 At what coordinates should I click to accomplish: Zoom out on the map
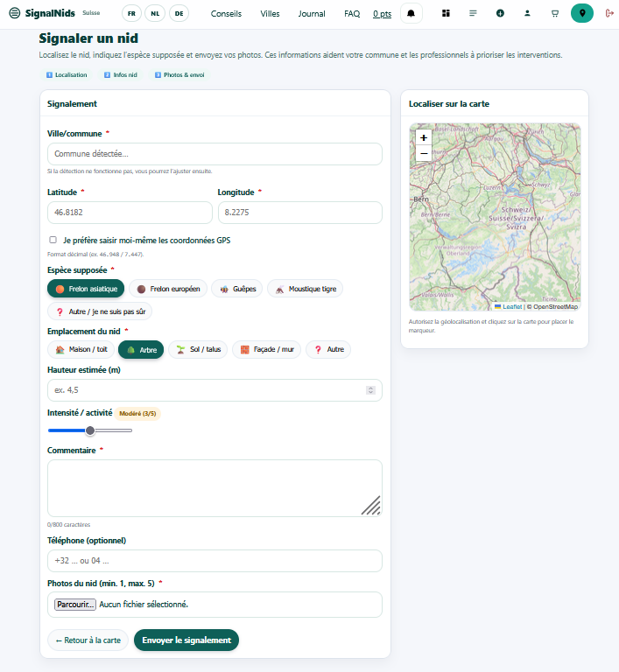click(424, 153)
